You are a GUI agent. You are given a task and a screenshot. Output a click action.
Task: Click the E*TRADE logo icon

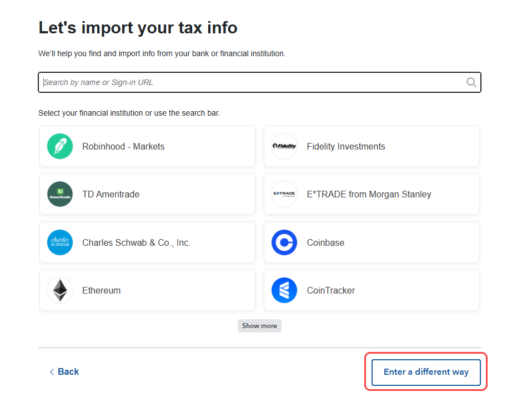coord(284,194)
